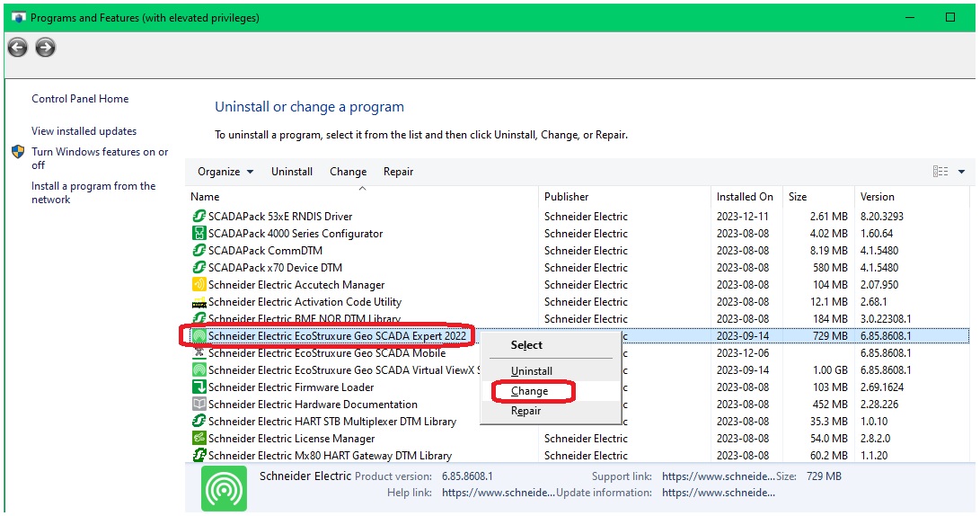980x516 pixels.
Task: Choose Uninstall in the context menu
Action: tap(531, 371)
